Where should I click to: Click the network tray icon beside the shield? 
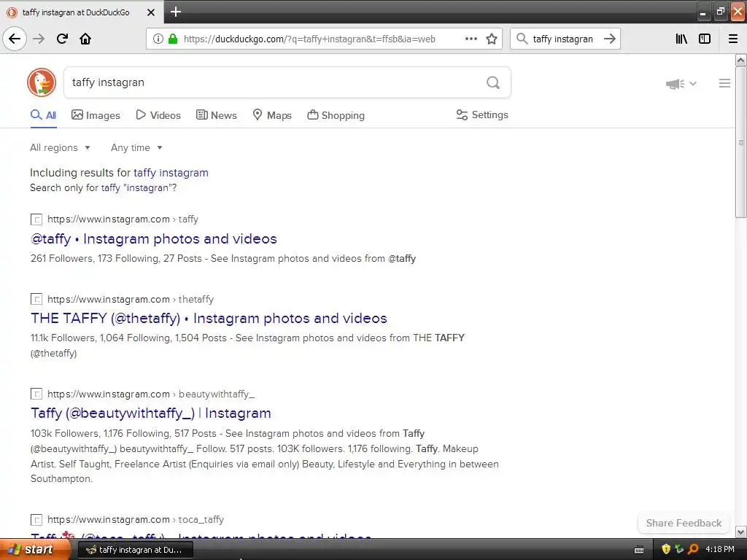(x=679, y=549)
